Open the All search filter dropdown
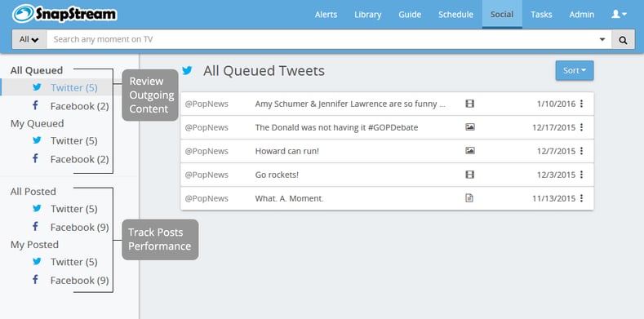Image resolution: width=644 pixels, height=319 pixels. [x=29, y=40]
